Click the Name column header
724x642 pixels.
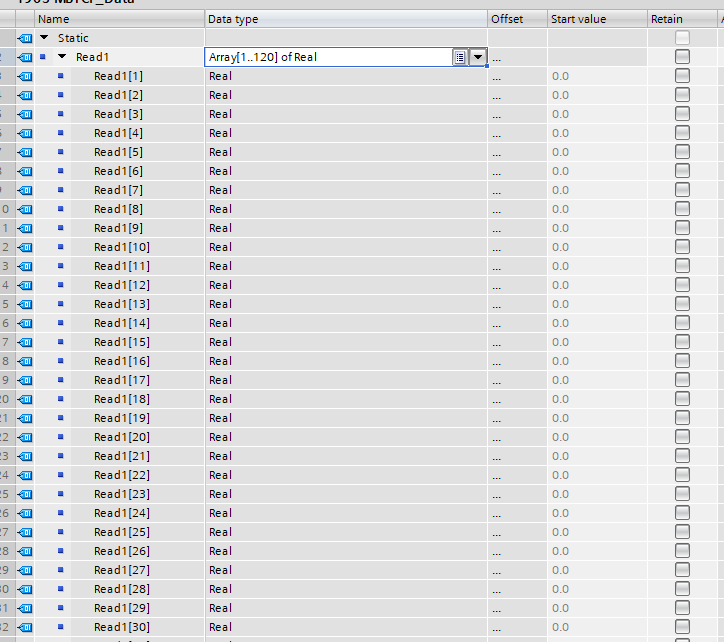pyautogui.click(x=120, y=19)
